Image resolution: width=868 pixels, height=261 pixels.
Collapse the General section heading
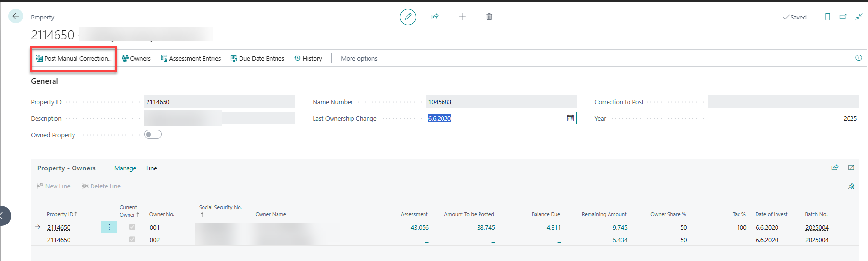click(x=44, y=81)
